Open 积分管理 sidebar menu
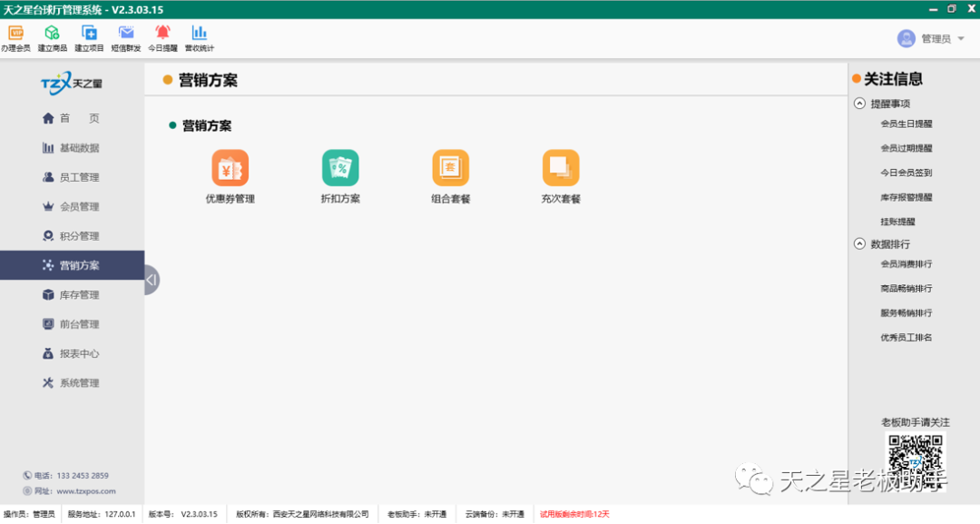This screenshot has width=980, height=524. click(x=71, y=236)
